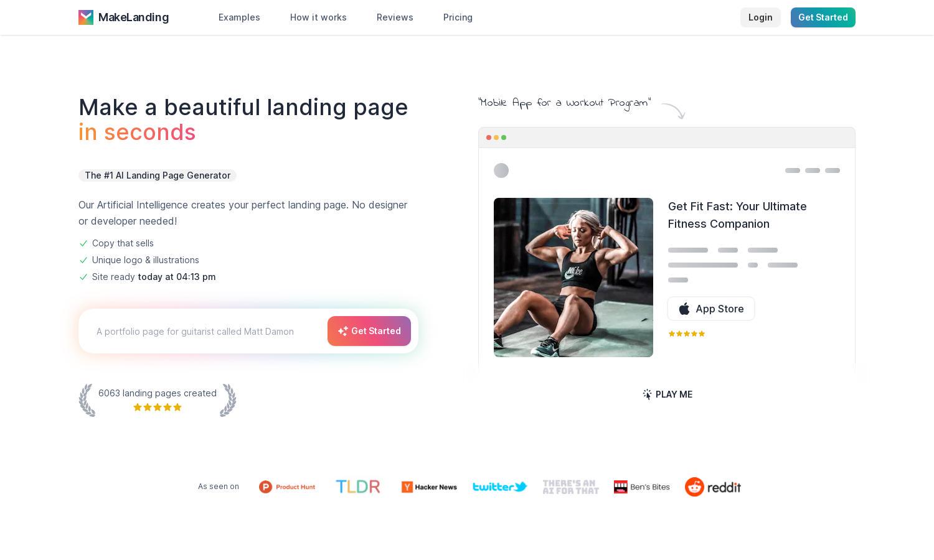Click the TLDR logo
Screen dimensions: 934x560
click(358, 487)
